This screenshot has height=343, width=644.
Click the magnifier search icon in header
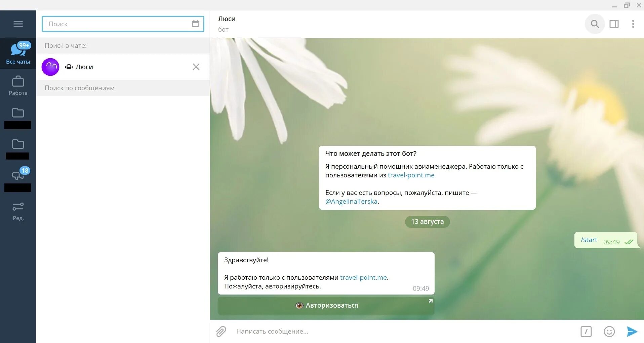pos(595,24)
